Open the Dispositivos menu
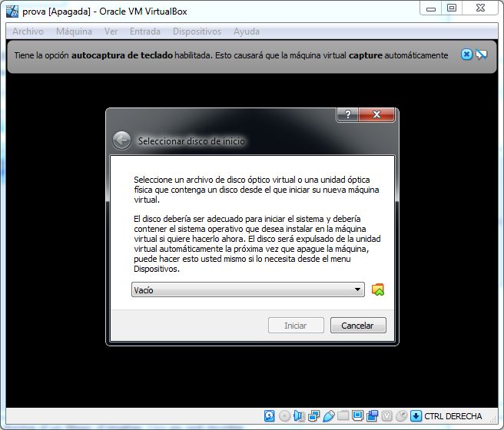Image resolution: width=504 pixels, height=430 pixels. (x=197, y=31)
